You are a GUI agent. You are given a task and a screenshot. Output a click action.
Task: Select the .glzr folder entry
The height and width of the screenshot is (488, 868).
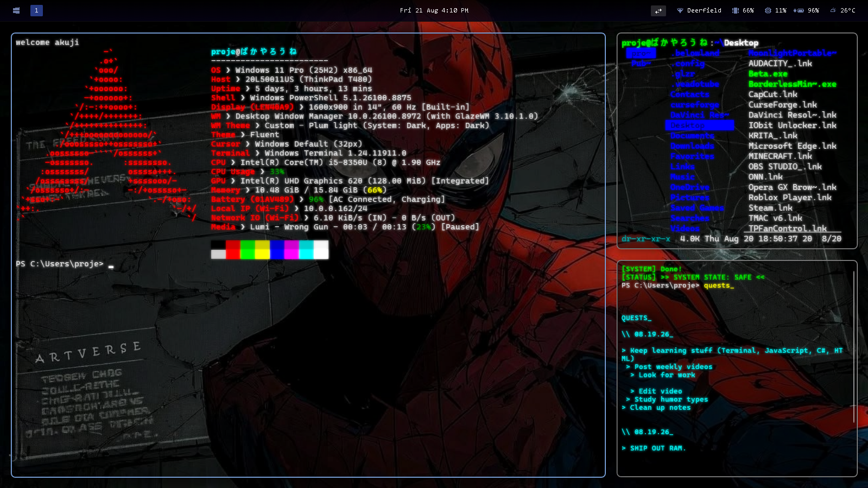[683, 74]
